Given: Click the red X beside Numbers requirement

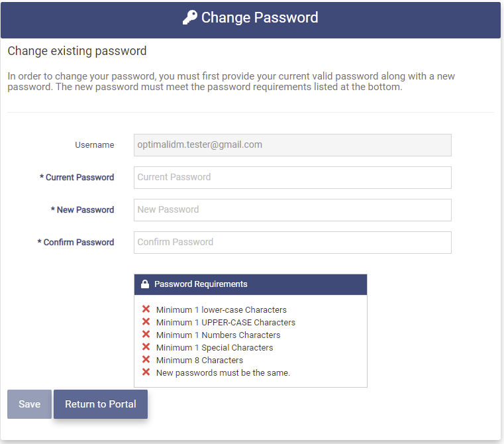Looking at the screenshot, I should point(146,335).
